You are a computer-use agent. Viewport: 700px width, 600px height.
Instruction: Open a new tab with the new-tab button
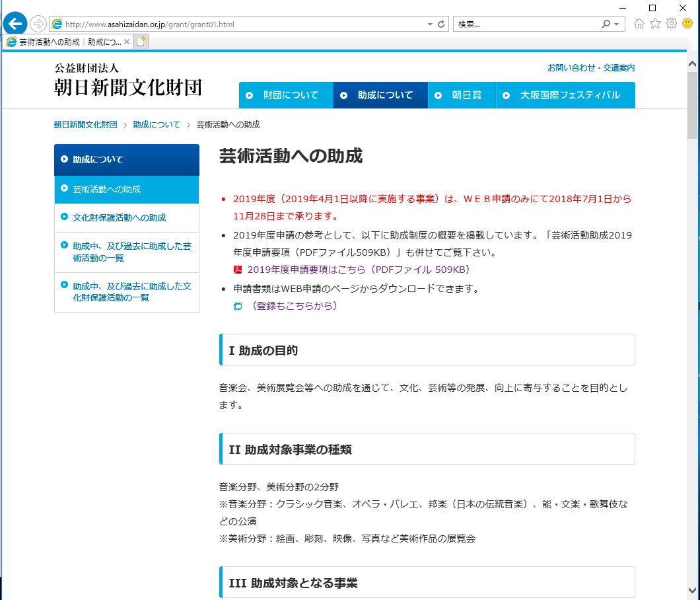[141, 42]
